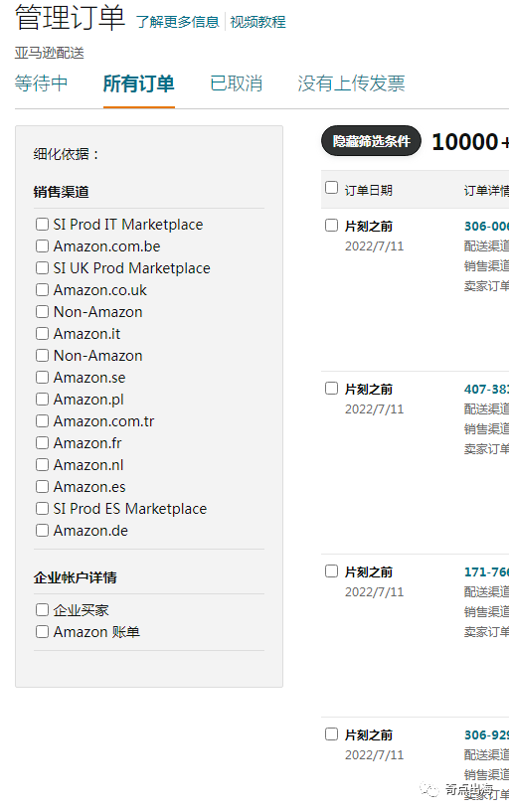This screenshot has height=812, width=509.
Task: Enable the Amazon 账单 checkbox
Action: pyautogui.click(x=42, y=632)
